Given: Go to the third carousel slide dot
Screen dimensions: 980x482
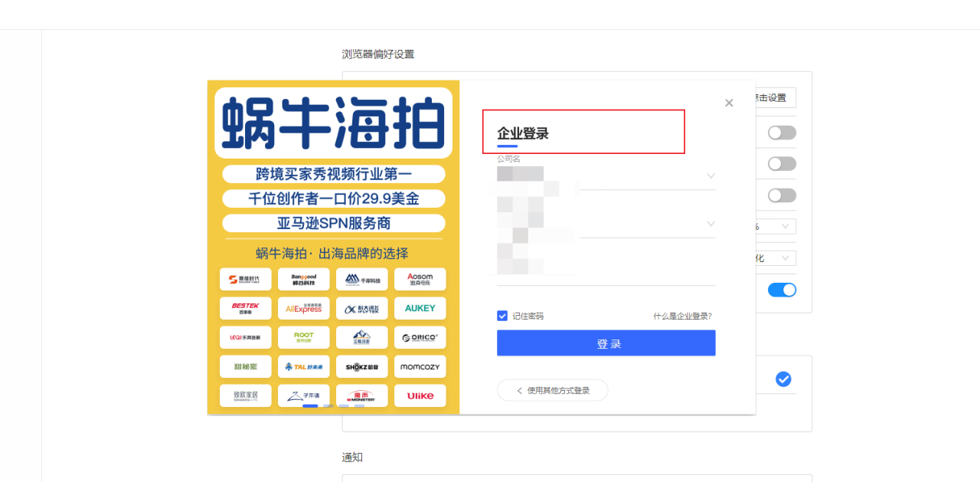Looking at the screenshot, I should (344, 406).
